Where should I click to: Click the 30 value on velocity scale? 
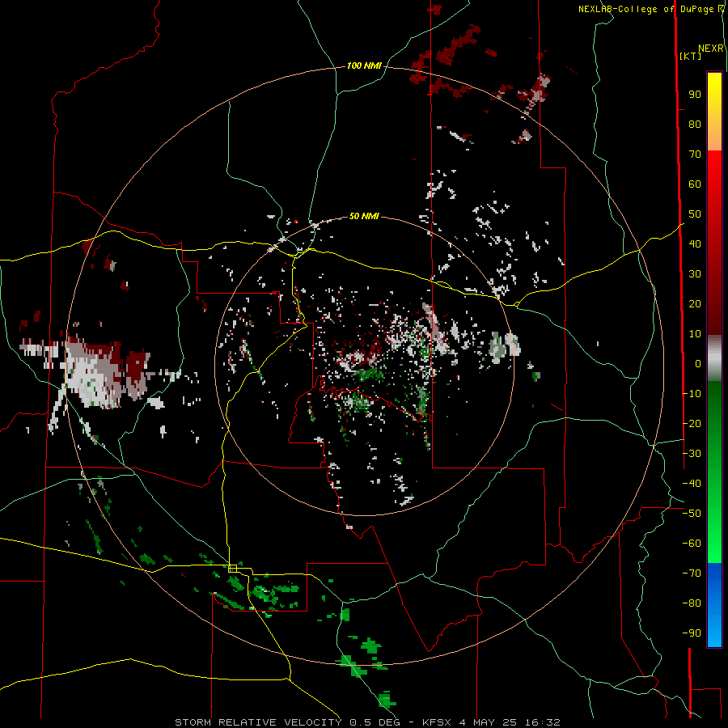(x=695, y=274)
